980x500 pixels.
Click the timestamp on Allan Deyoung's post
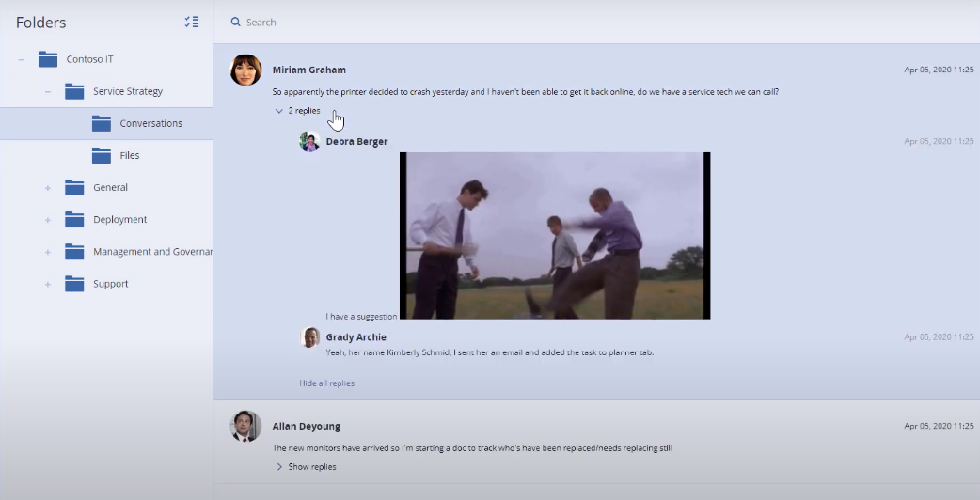tap(939, 427)
